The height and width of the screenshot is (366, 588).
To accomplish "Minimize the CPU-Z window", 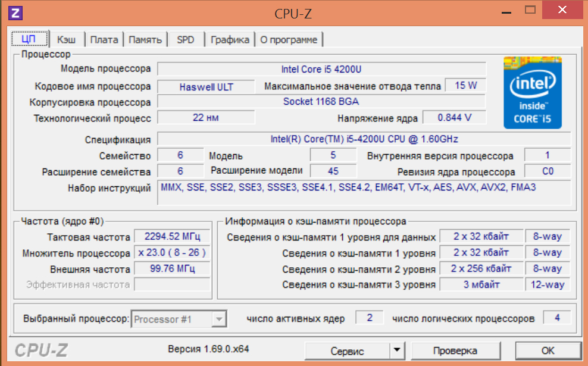I will (x=506, y=12).
